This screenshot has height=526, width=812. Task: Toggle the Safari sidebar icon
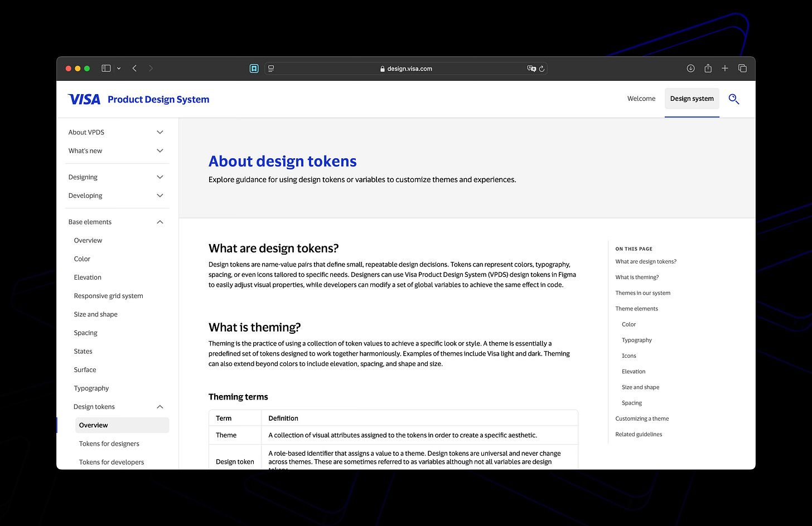[106, 69]
